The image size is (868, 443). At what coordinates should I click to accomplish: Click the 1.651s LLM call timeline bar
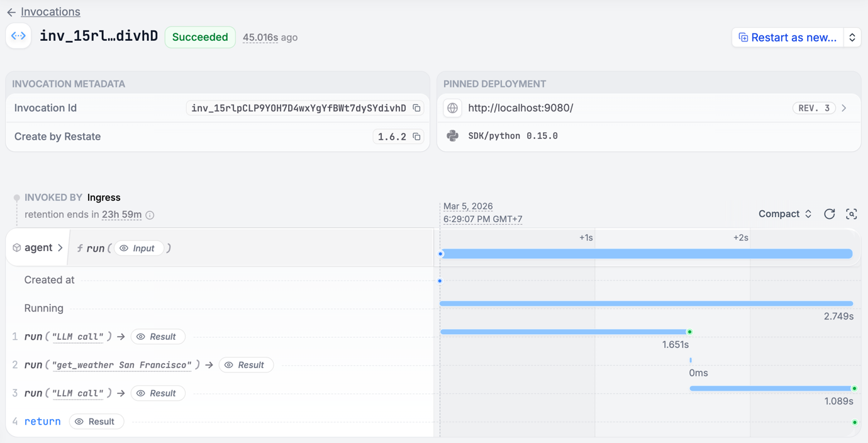(x=565, y=332)
